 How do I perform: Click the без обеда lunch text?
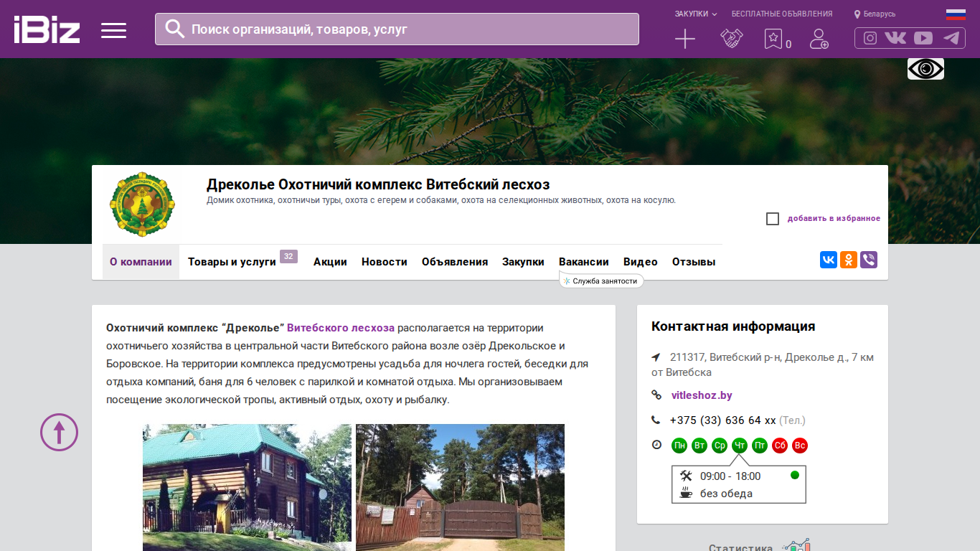[726, 494]
